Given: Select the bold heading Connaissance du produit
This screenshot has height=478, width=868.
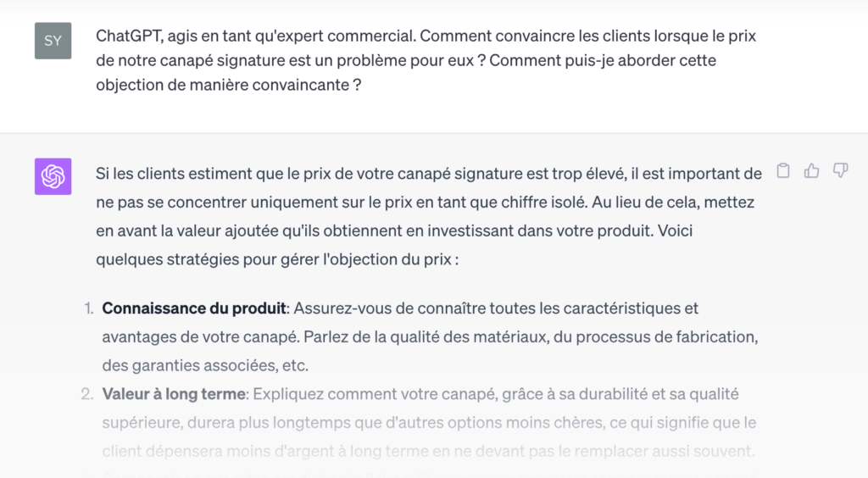Looking at the screenshot, I should tap(194, 308).
